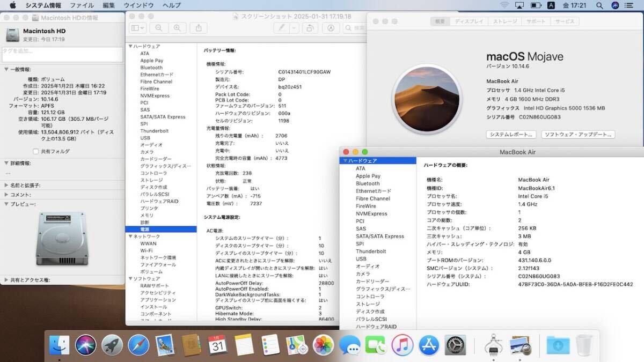
Task: Collapse the プレビュー section
Action: click(6, 204)
